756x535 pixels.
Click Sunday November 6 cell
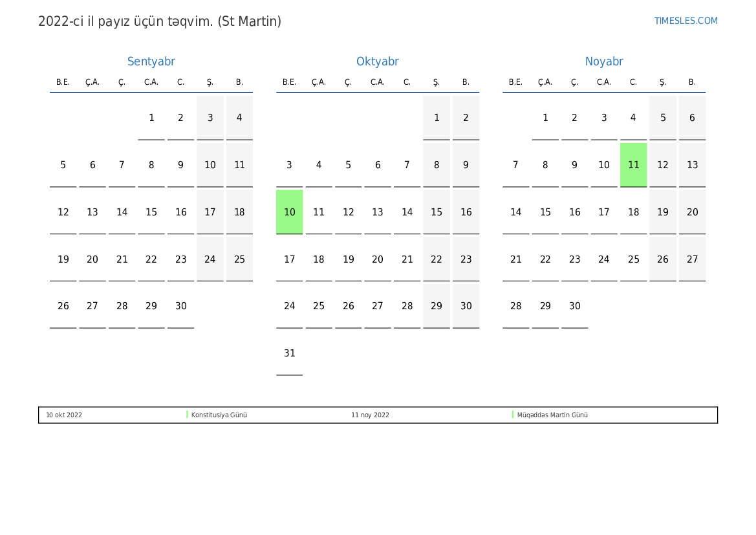692,118
